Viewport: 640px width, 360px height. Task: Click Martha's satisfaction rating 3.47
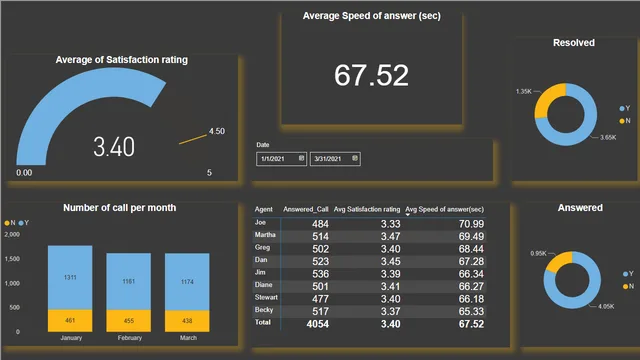click(391, 236)
